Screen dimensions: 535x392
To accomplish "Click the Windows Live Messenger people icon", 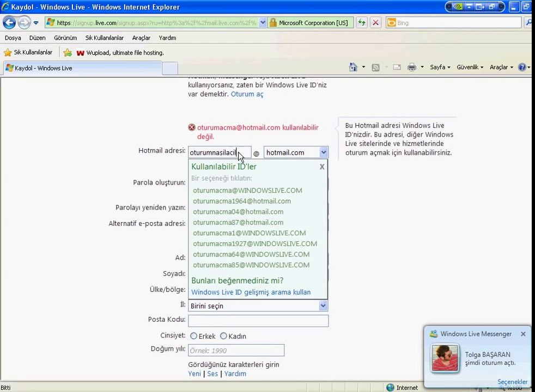I will 434,334.
